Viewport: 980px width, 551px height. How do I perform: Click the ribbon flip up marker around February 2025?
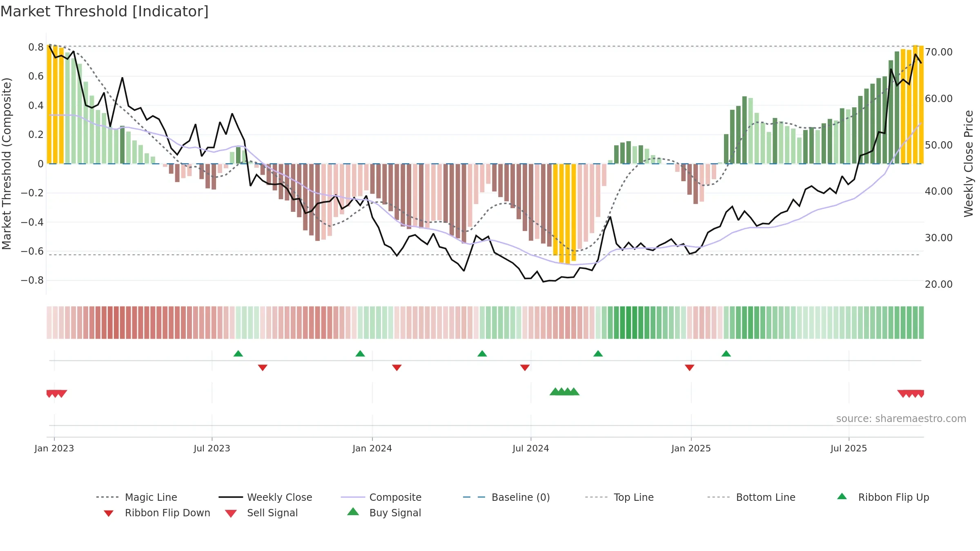(726, 353)
